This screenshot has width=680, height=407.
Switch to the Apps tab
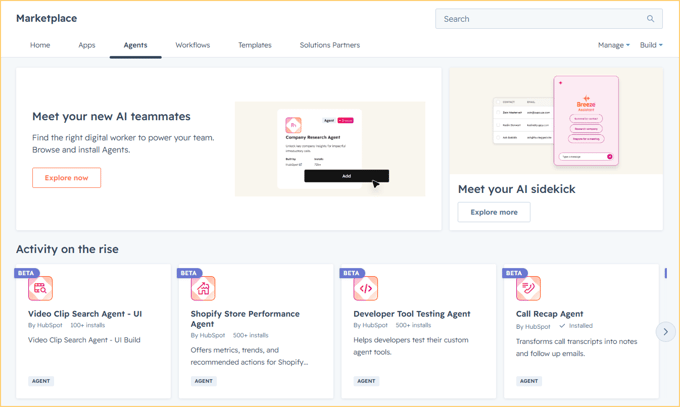(x=87, y=45)
